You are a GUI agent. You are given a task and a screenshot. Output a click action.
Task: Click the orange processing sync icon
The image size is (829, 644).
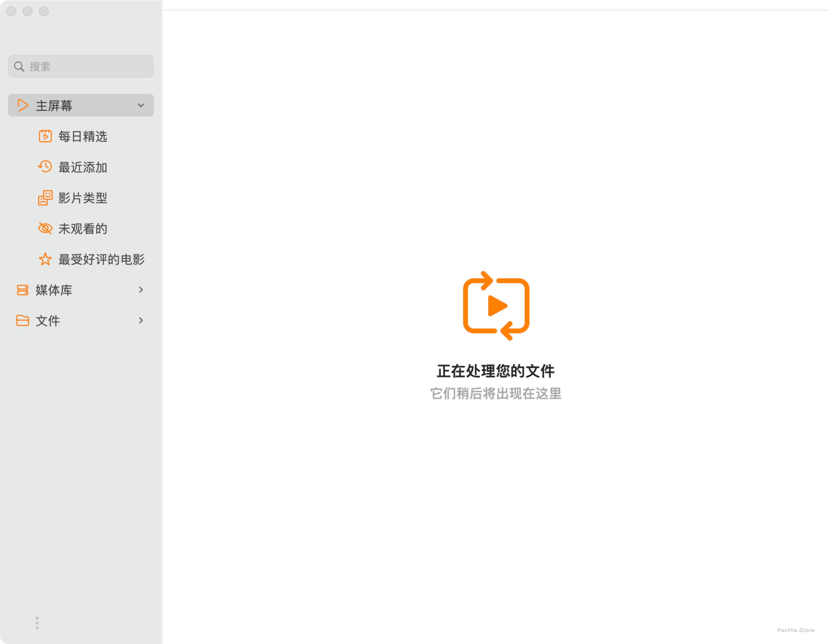click(496, 306)
